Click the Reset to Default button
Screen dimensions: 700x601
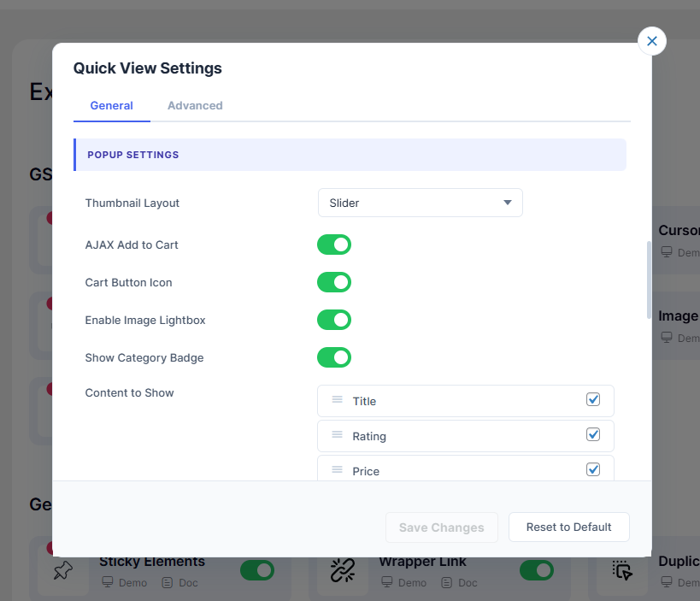click(x=568, y=527)
